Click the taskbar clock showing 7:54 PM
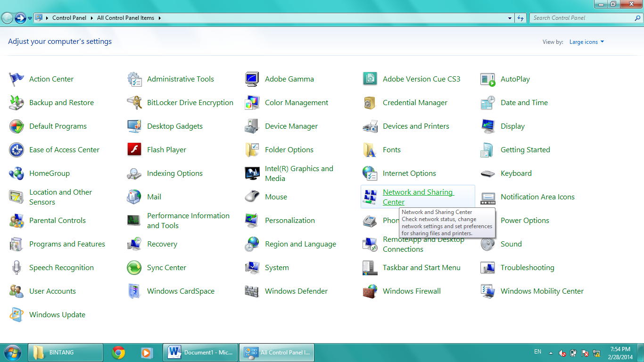This screenshot has height=362, width=644. [x=620, y=353]
